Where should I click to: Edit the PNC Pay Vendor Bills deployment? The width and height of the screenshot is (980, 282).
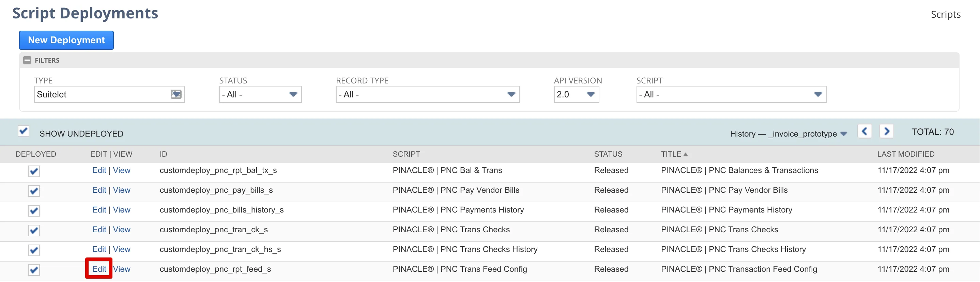pos(99,190)
